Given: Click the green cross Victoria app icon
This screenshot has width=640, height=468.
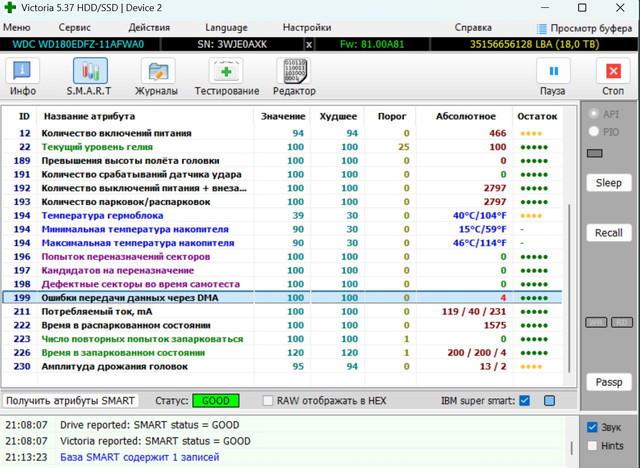Looking at the screenshot, I should coord(10,7).
